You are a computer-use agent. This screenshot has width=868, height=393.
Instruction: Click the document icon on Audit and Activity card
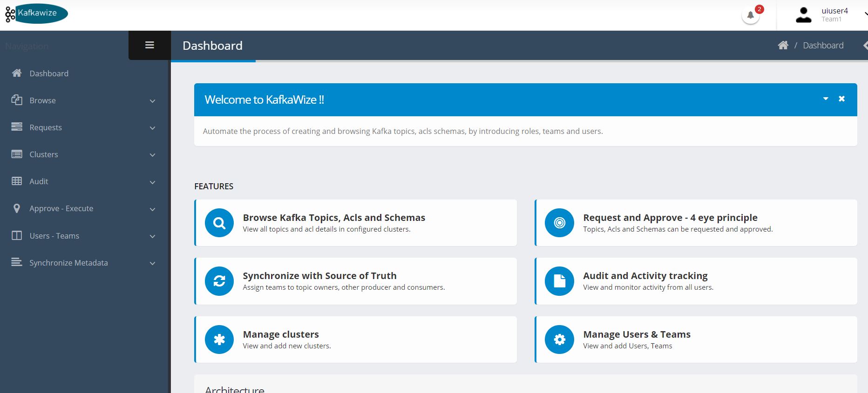coord(559,281)
